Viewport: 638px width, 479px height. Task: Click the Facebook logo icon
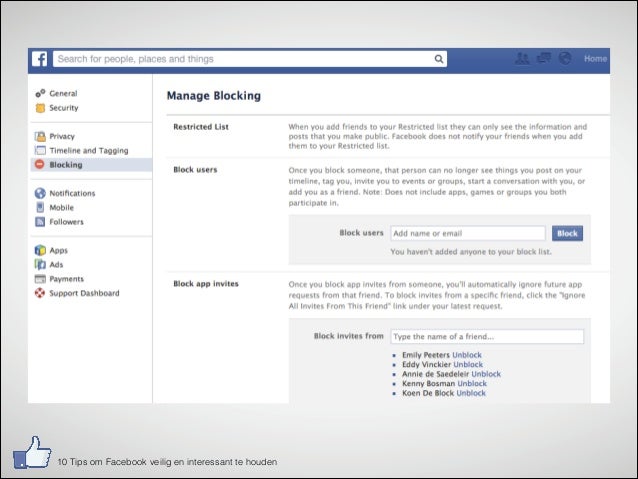(39, 59)
